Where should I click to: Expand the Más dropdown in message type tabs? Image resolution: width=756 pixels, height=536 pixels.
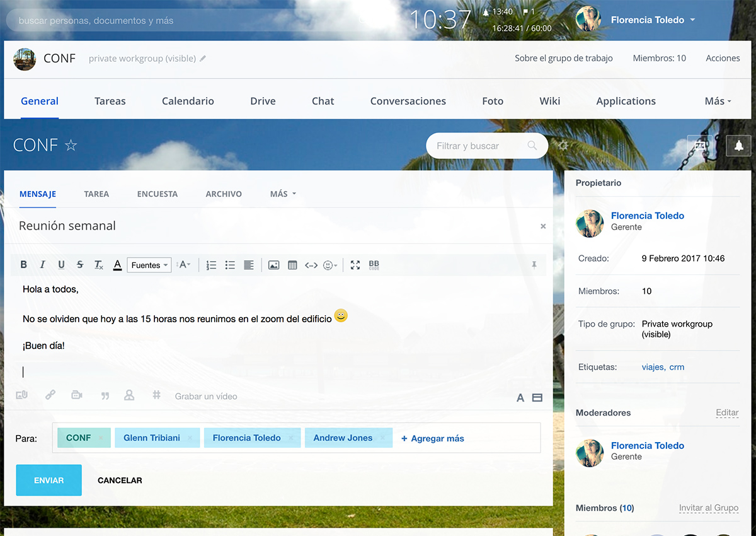point(282,194)
